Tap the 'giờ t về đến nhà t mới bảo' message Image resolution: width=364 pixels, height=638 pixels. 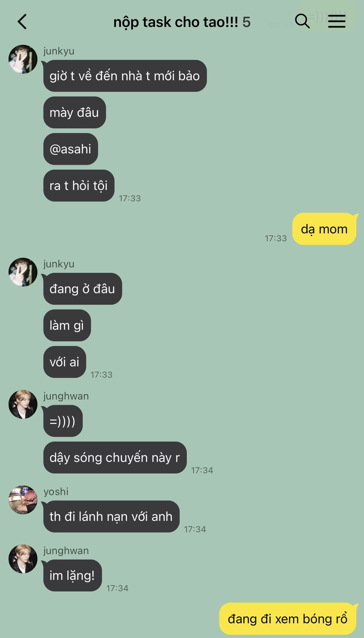click(x=125, y=76)
